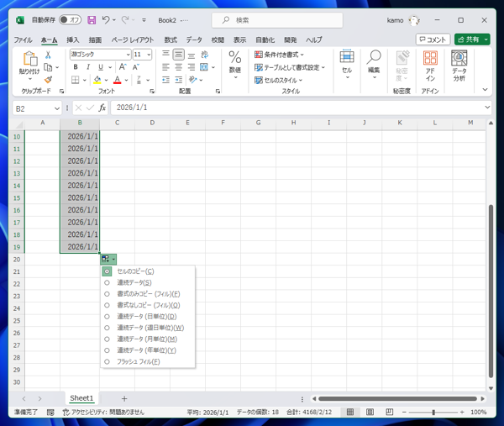Screen dimensions: 504x426
Task: Open the Sheet1 worksheet tab
Action: point(81,398)
